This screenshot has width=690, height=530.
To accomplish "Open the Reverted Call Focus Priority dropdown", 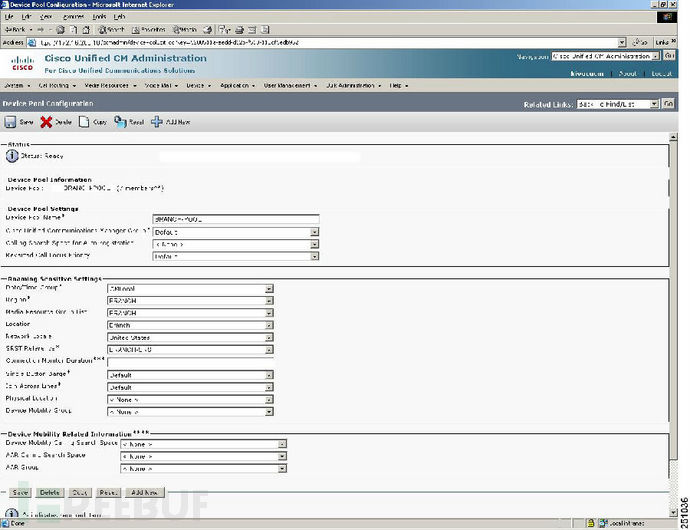I will point(236,256).
